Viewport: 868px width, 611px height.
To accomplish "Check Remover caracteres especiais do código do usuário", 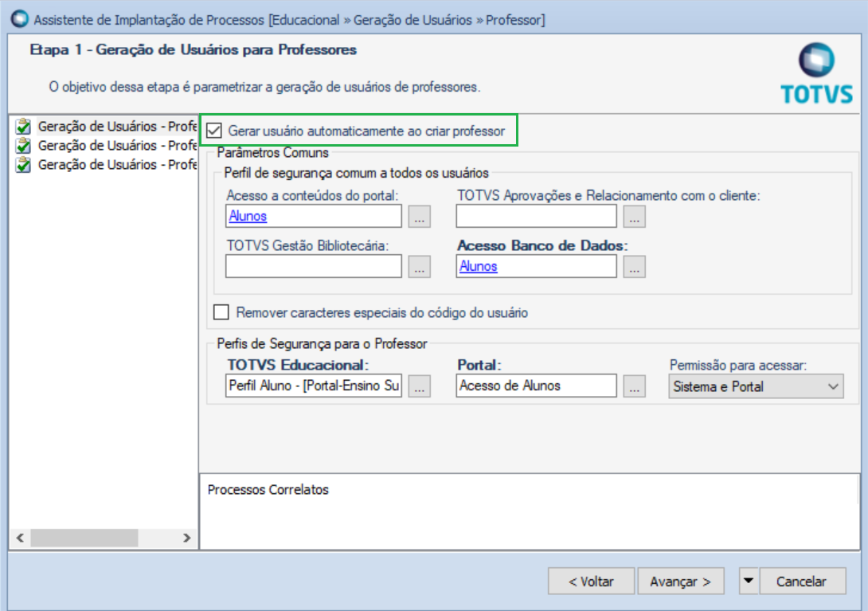I will coord(221,311).
